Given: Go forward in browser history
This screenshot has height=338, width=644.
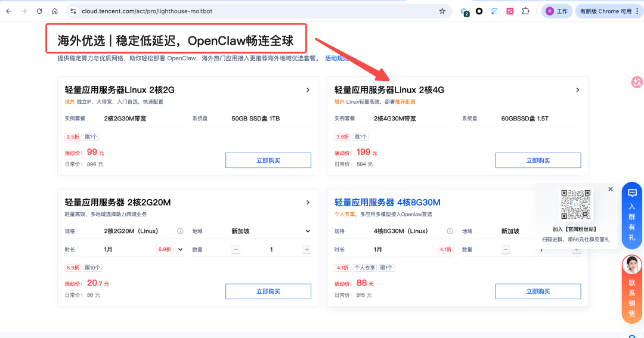Looking at the screenshot, I should (x=24, y=11).
